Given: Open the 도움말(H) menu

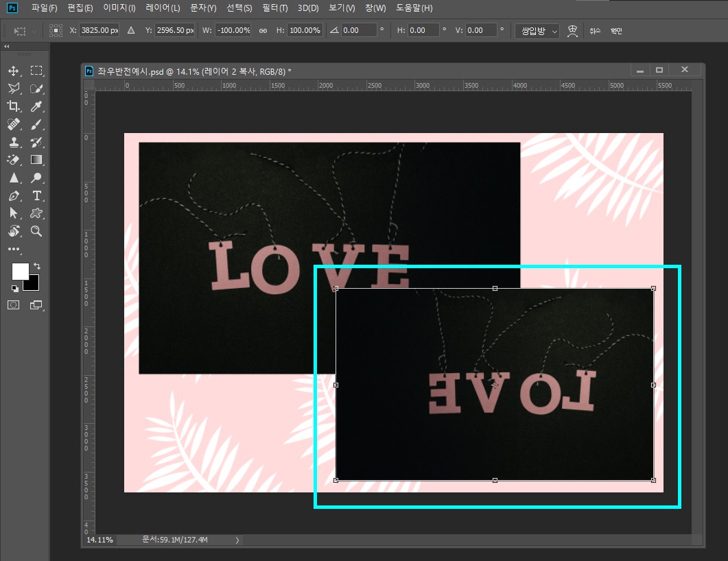Looking at the screenshot, I should coord(414,8).
